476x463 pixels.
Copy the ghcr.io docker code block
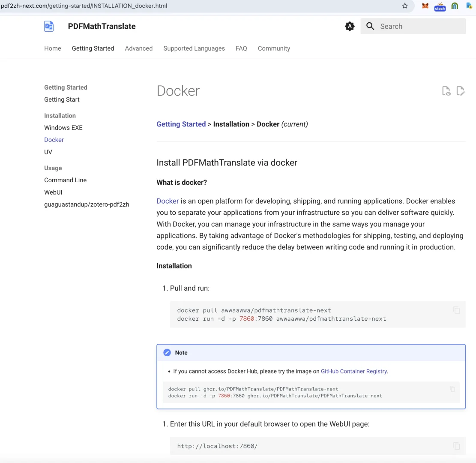pyautogui.click(x=452, y=389)
